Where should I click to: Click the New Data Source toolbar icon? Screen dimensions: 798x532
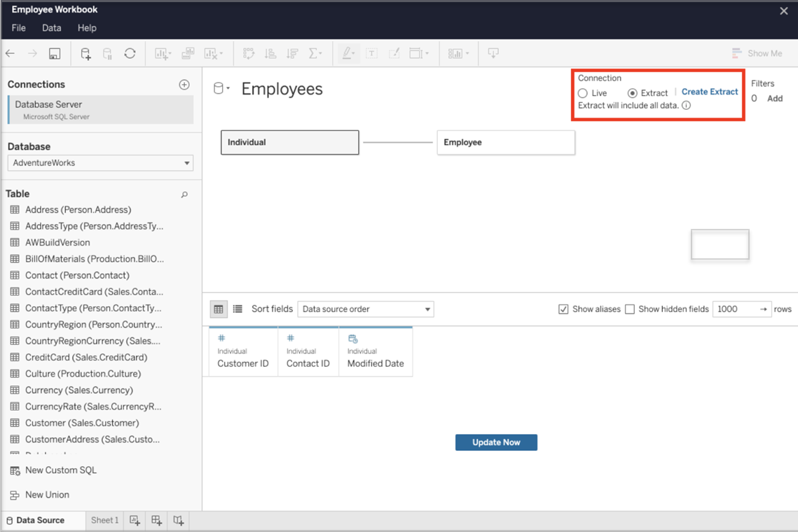pyautogui.click(x=85, y=53)
